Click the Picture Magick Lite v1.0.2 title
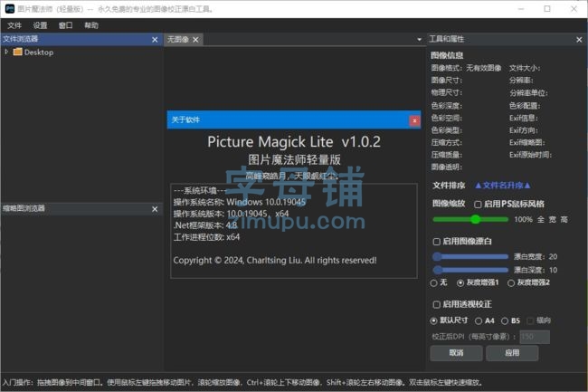Viewport: 588px width, 392px height. pyautogui.click(x=294, y=142)
